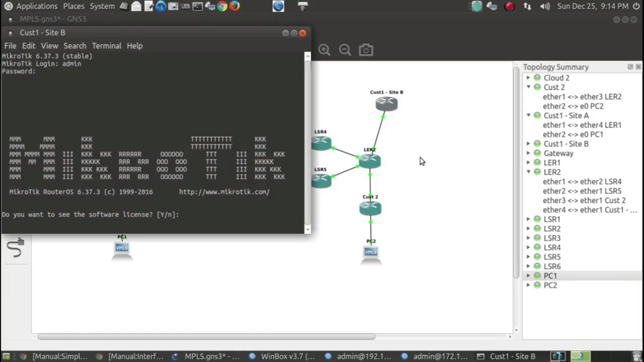The width and height of the screenshot is (644, 362).
Task: Expand PC2 in Topology Summary
Action: 528,285
